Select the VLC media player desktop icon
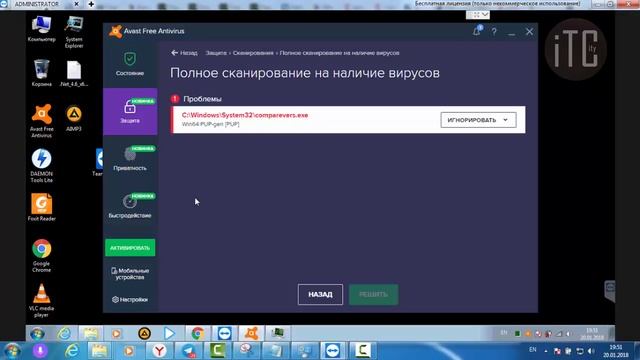The image size is (640, 360). click(x=41, y=300)
